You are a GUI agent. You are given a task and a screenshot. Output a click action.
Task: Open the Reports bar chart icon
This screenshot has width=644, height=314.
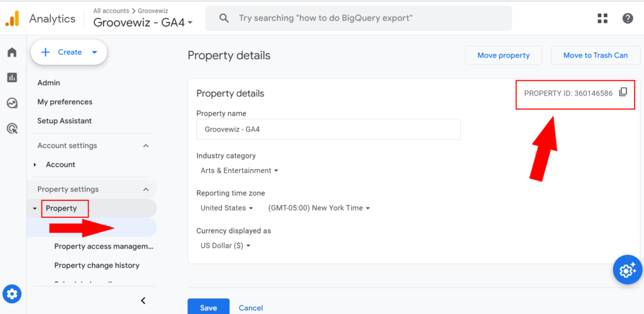tap(13, 77)
